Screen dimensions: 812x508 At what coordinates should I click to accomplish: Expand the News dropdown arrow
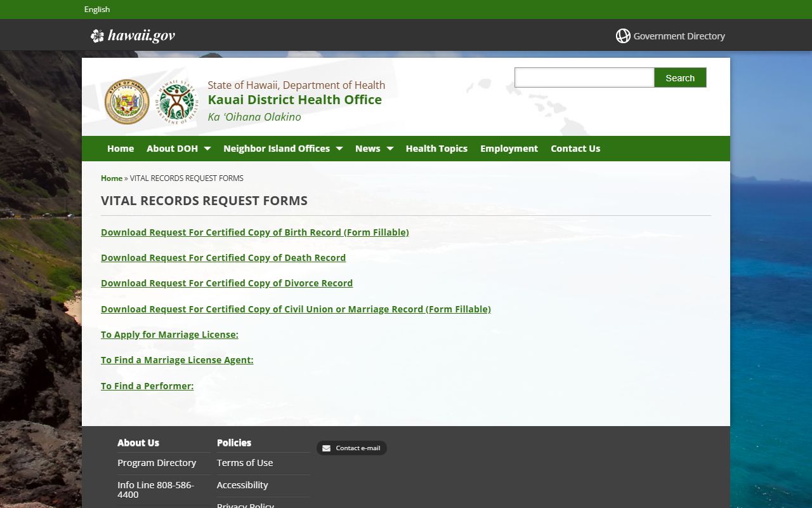click(390, 149)
